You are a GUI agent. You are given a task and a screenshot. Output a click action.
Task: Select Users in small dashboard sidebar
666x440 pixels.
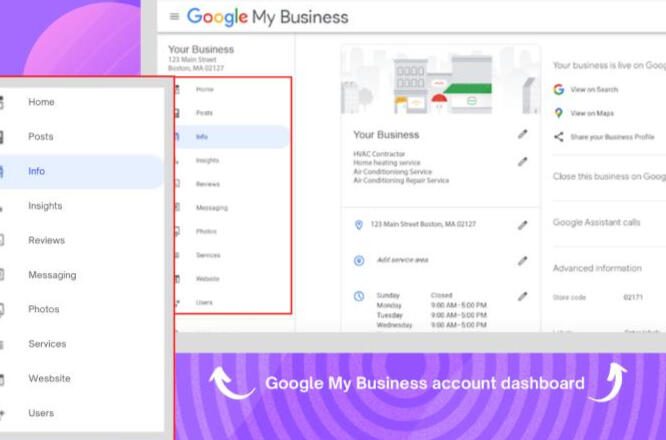[x=204, y=303]
